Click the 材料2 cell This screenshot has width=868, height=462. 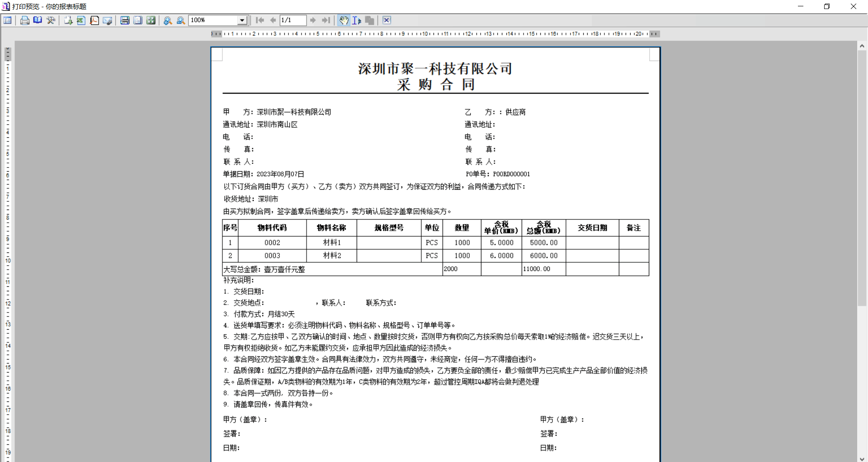click(x=332, y=256)
